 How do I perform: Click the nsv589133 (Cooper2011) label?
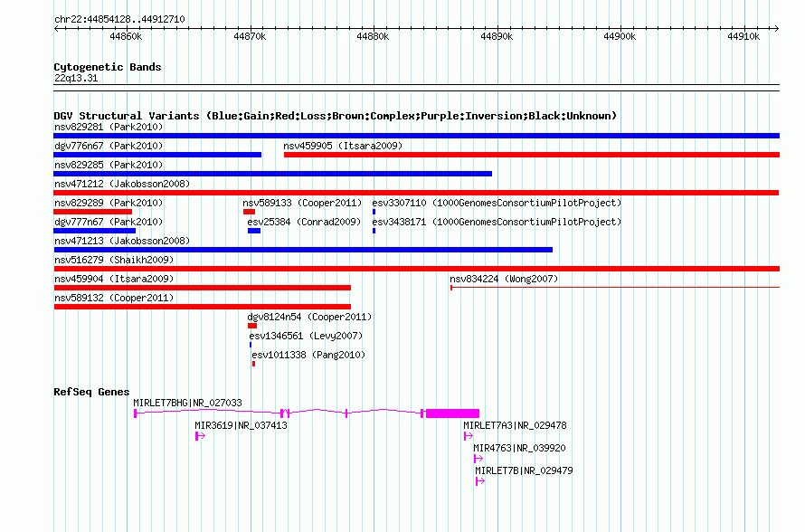coord(302,203)
